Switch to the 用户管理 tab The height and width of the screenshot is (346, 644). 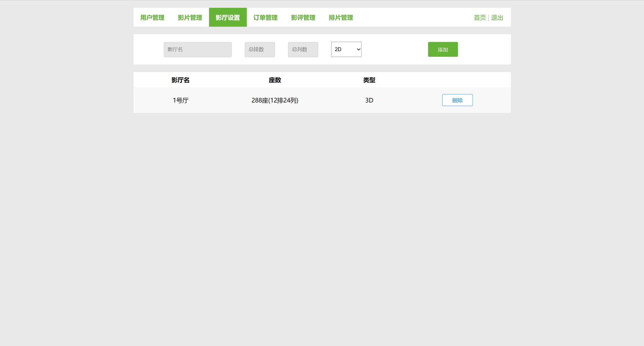(152, 17)
